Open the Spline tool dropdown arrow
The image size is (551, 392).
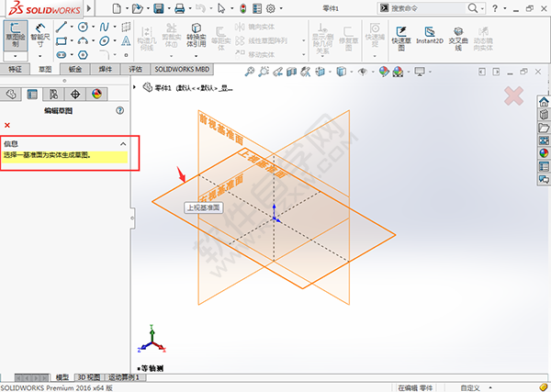point(115,27)
